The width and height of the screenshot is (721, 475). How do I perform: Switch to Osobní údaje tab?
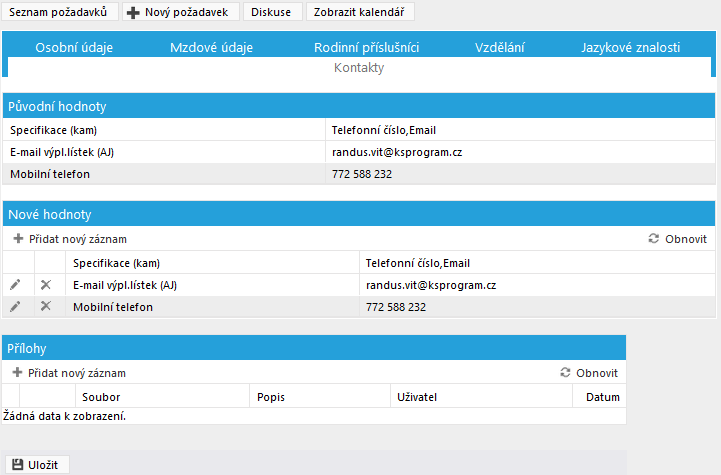(x=74, y=47)
